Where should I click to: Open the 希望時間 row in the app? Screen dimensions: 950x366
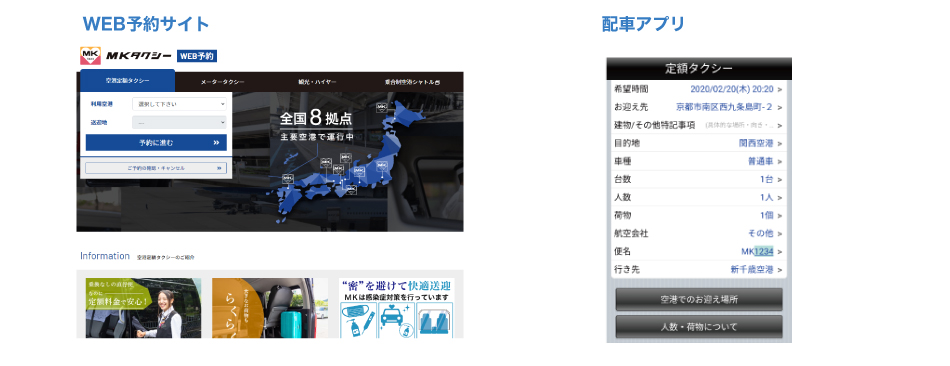pos(699,89)
